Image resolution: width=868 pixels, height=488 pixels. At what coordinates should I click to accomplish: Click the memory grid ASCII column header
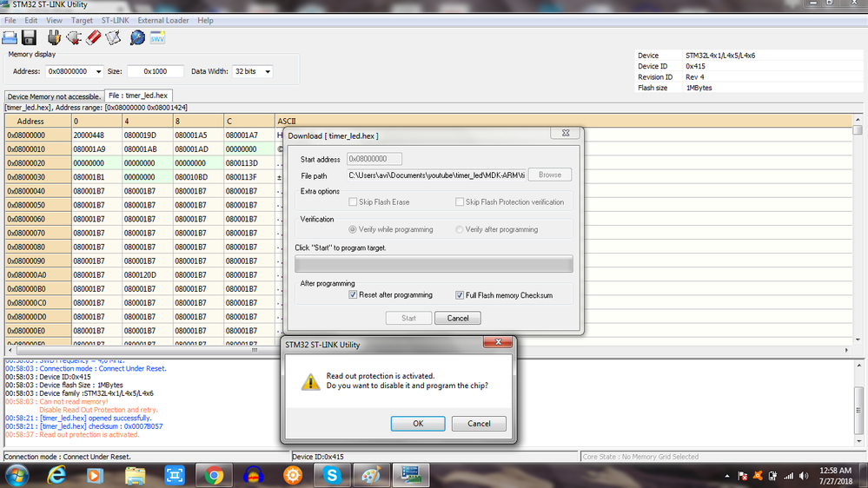pyautogui.click(x=564, y=122)
